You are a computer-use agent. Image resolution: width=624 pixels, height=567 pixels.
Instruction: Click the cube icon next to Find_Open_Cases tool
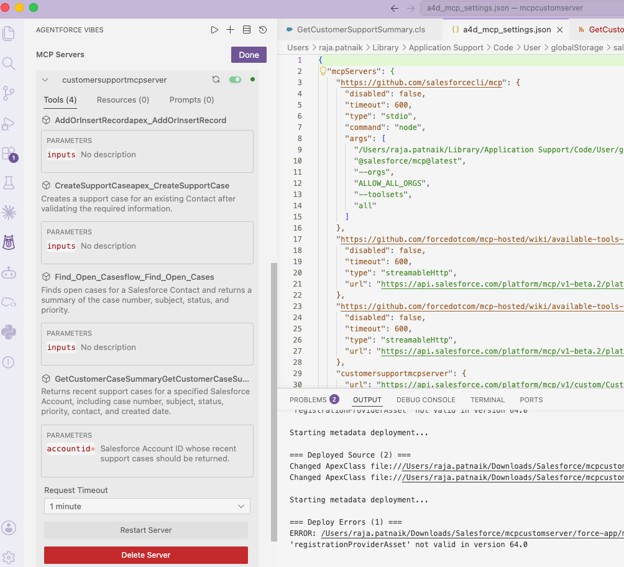click(46, 277)
